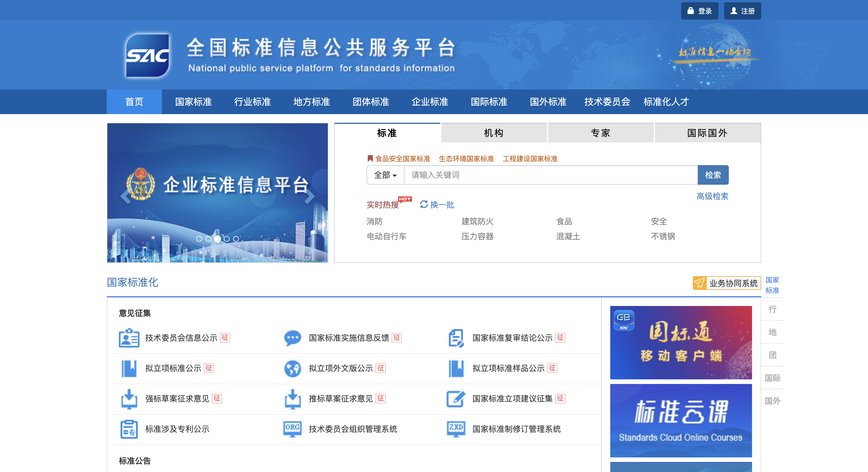Open the 高级检索 advanced search link

tap(712, 196)
